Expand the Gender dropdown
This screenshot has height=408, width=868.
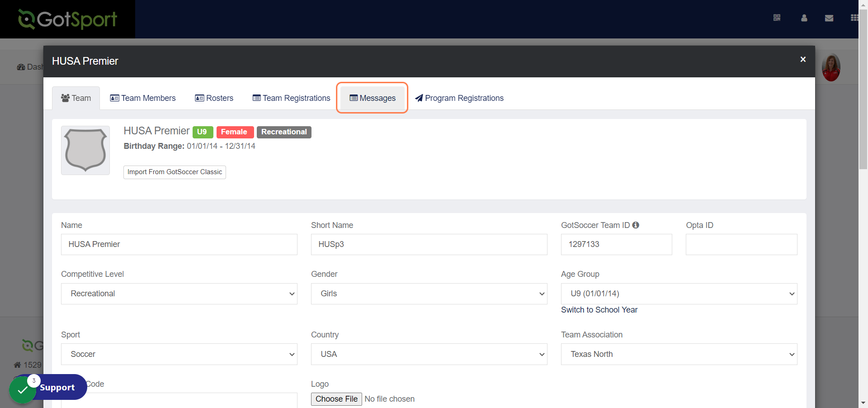[x=429, y=294]
